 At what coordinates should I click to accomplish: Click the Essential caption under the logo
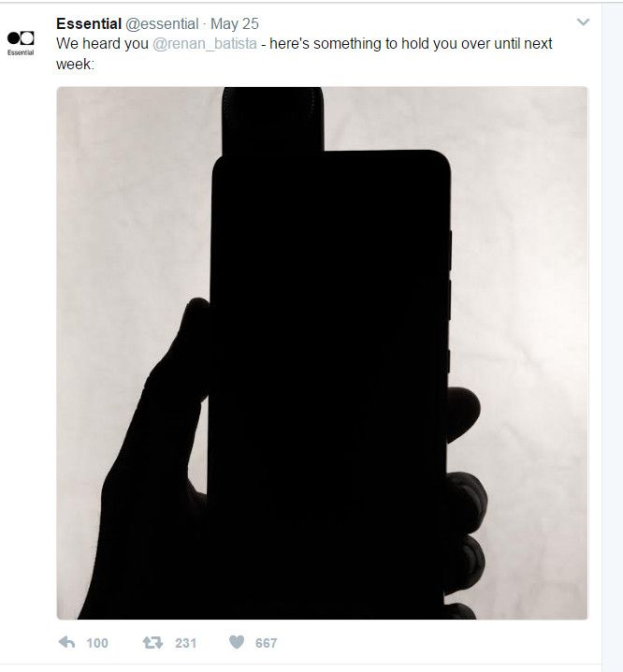click(21, 52)
